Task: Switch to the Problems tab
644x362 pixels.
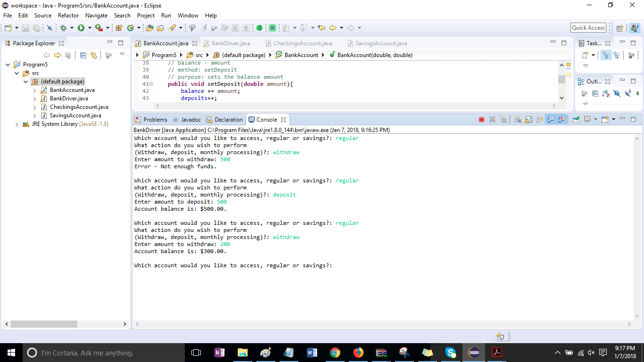Action: pos(151,120)
